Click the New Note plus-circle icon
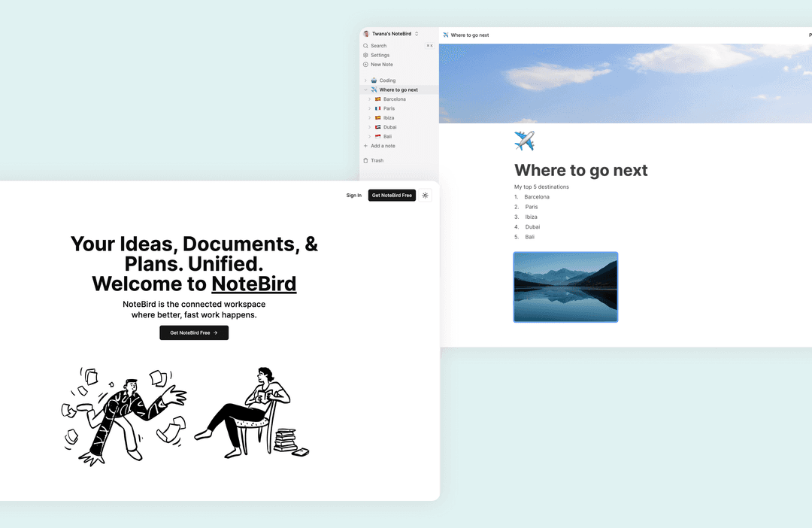The width and height of the screenshot is (812, 528). [x=366, y=65]
